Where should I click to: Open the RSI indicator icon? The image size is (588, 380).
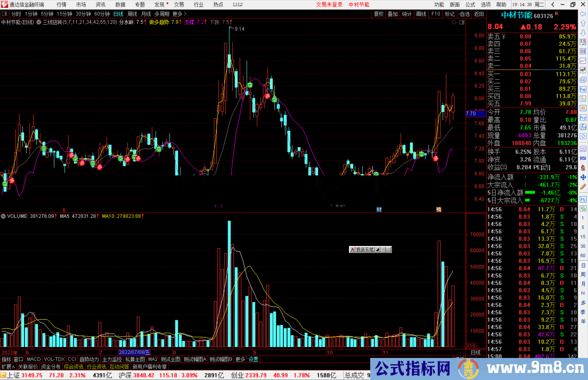click(x=583, y=158)
